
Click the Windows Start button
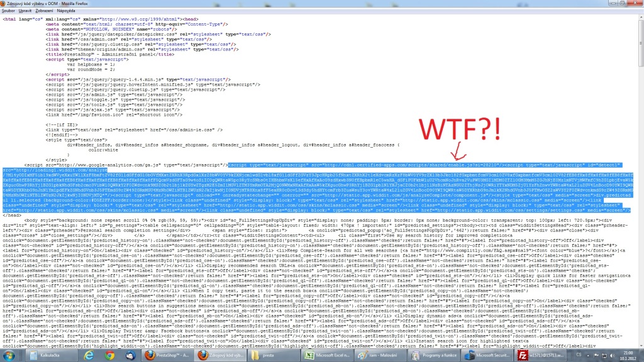click(x=9, y=356)
